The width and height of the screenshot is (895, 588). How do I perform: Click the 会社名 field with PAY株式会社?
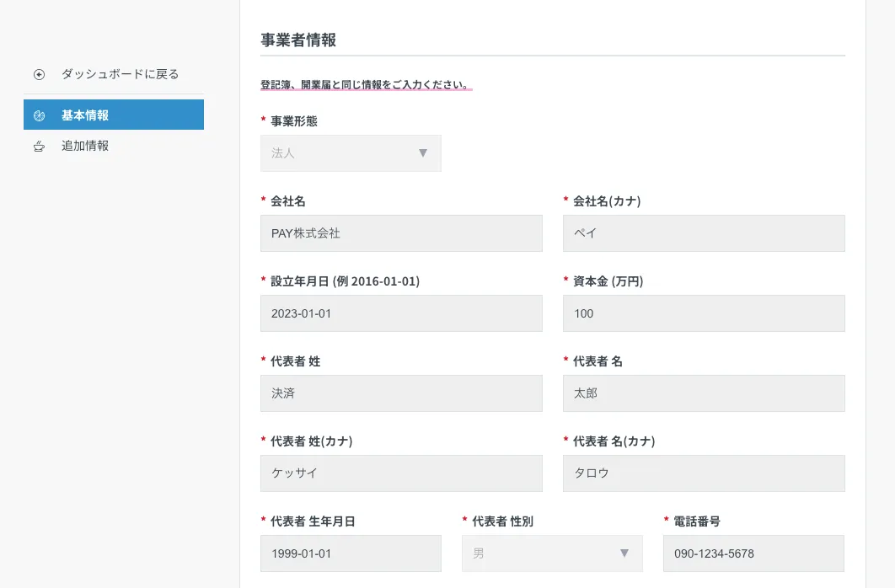click(401, 233)
